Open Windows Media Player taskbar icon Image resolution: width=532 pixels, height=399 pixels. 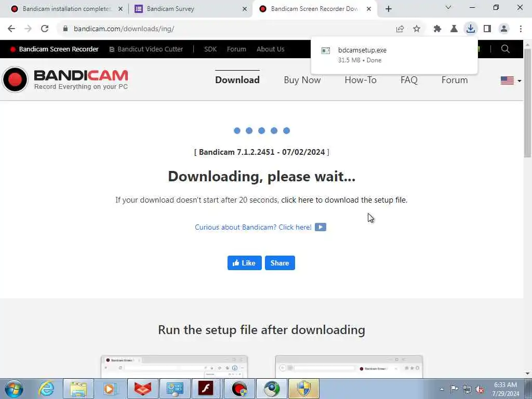[x=110, y=389]
